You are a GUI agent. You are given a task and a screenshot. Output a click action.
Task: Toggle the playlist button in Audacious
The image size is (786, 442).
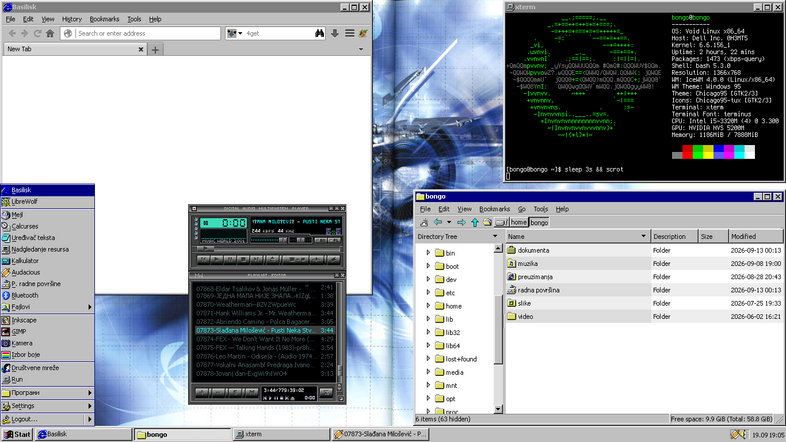point(334,240)
